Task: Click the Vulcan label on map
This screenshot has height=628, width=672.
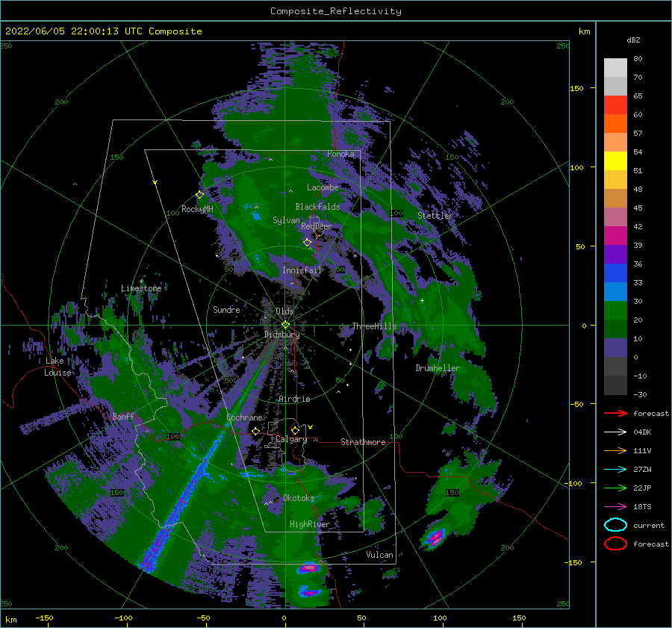Action: 380,555
